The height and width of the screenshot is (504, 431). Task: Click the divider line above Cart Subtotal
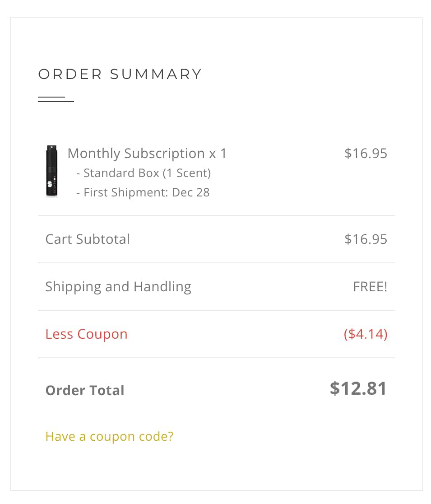click(216, 215)
